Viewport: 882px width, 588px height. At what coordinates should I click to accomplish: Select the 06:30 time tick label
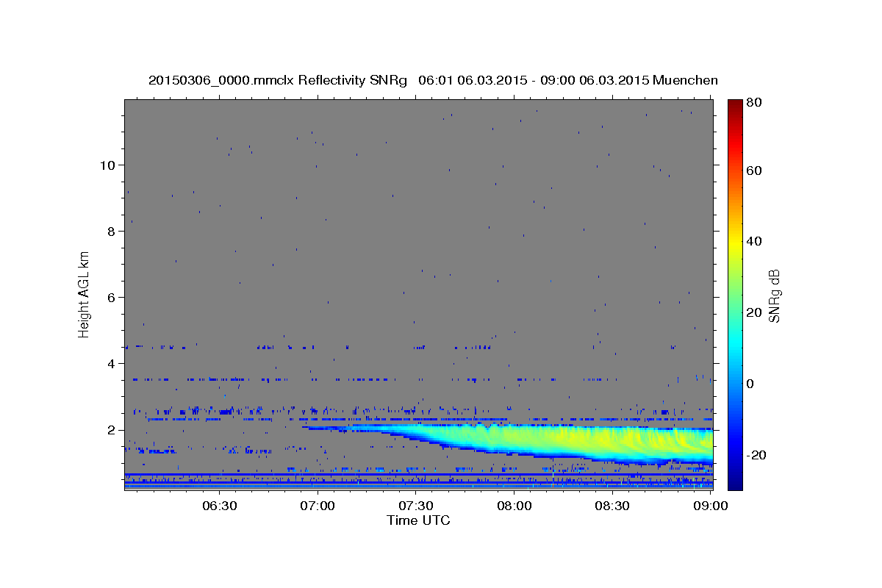(x=220, y=506)
